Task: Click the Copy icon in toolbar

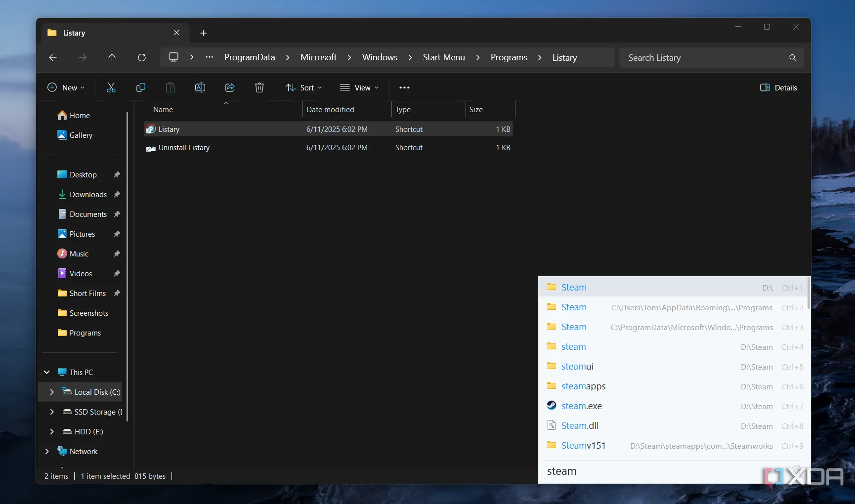Action: [141, 87]
